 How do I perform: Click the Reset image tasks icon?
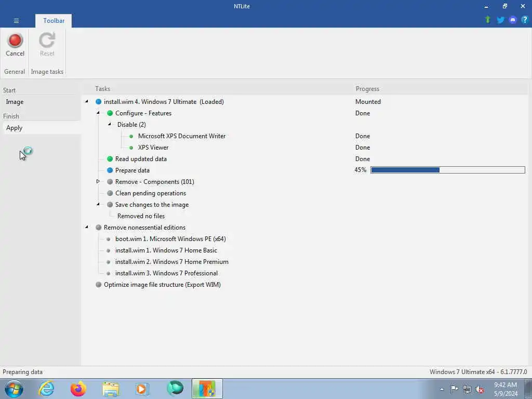click(x=47, y=45)
